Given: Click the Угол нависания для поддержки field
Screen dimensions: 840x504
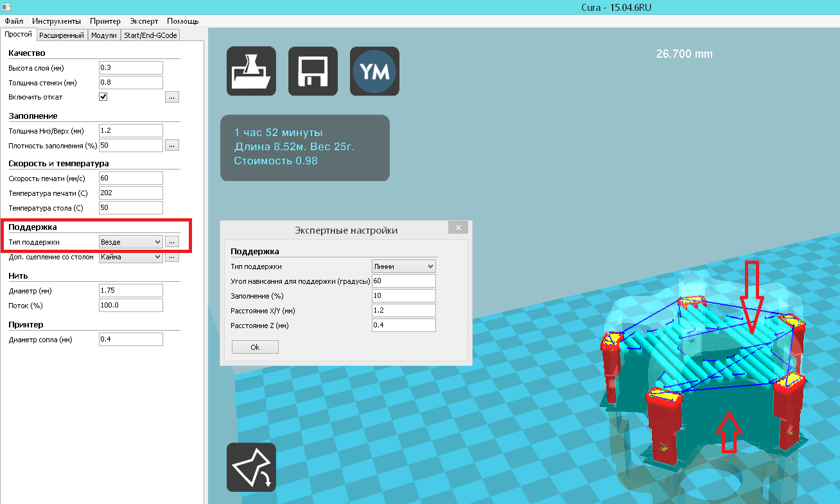Looking at the screenshot, I should (403, 281).
